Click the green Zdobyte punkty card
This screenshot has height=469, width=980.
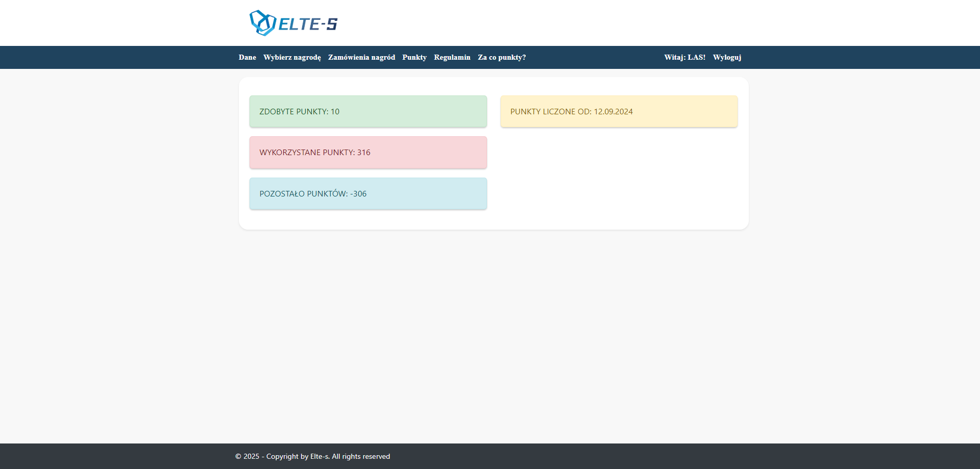point(367,111)
